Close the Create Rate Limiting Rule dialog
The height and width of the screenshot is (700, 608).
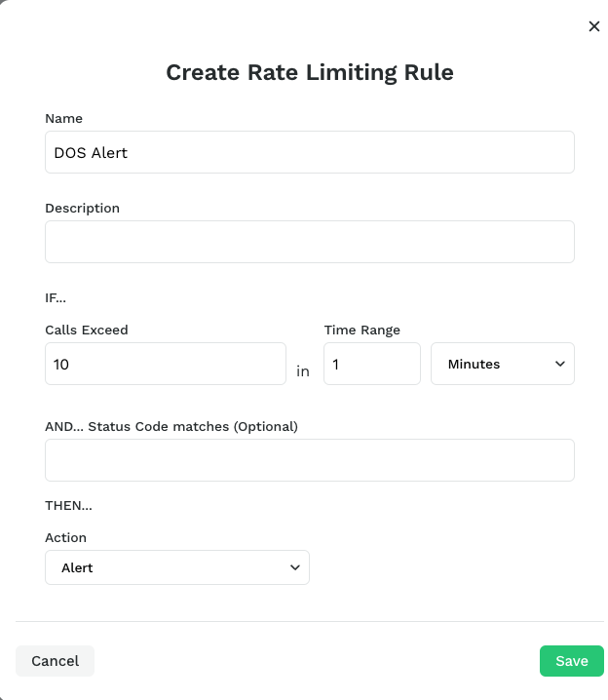tap(593, 26)
